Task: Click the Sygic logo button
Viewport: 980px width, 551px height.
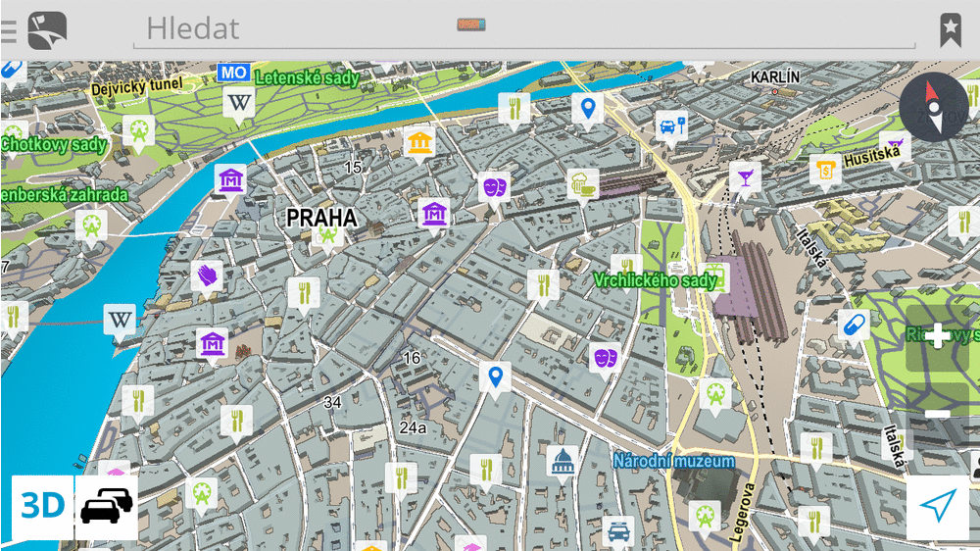Action: pos(47,30)
